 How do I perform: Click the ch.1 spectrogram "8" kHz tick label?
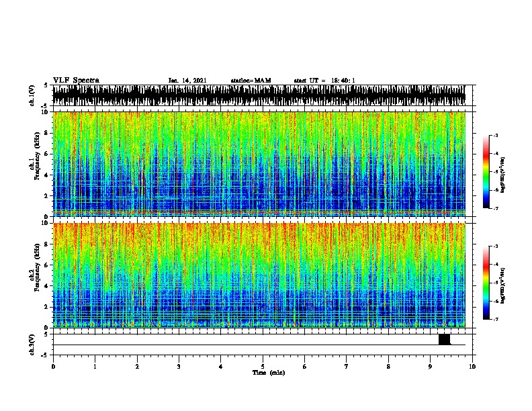(46, 133)
